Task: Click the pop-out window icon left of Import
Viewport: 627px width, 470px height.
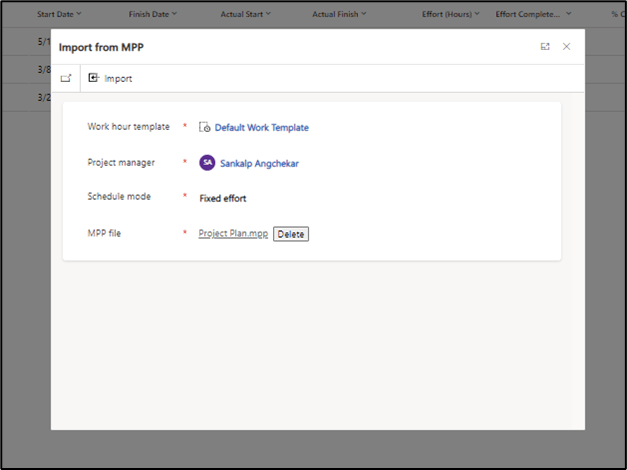Action: point(66,78)
